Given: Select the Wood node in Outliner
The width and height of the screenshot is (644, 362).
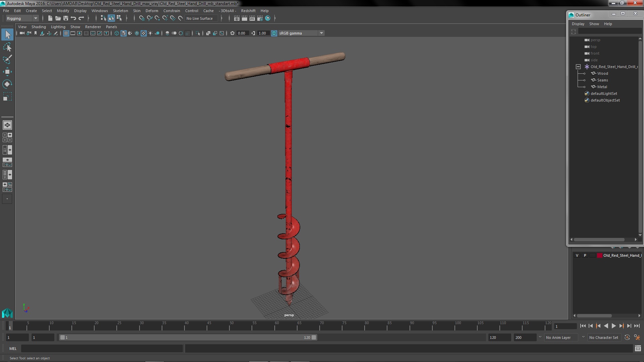Looking at the screenshot, I should [602, 73].
